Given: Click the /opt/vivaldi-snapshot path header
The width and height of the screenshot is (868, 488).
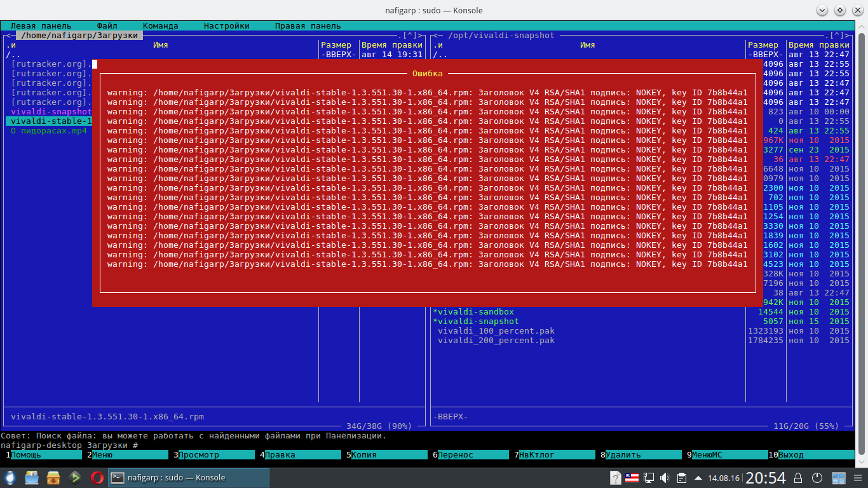Looking at the screenshot, I should tap(501, 36).
